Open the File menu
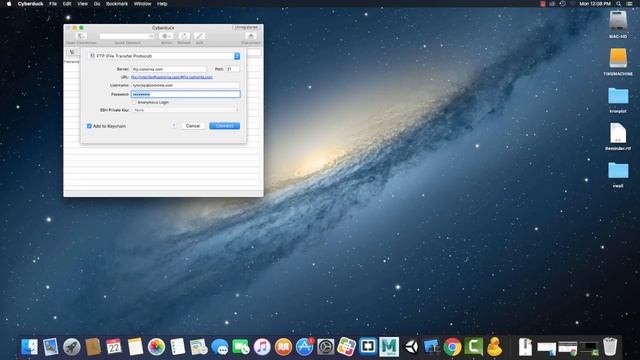The width and height of the screenshot is (640, 360). 53,4
